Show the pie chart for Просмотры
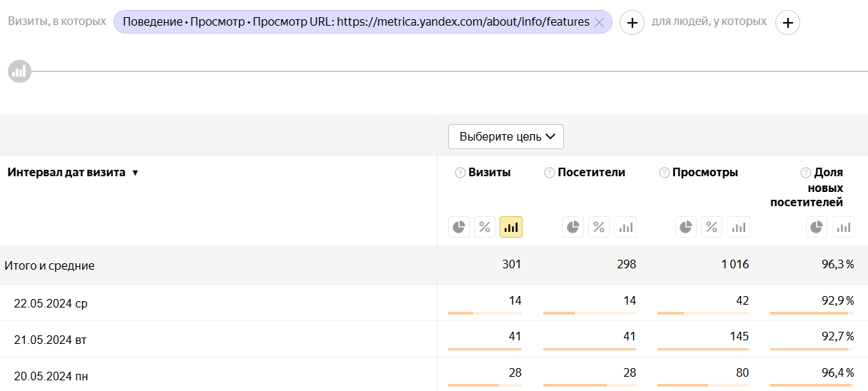This screenshot has width=868, height=391. 686,227
